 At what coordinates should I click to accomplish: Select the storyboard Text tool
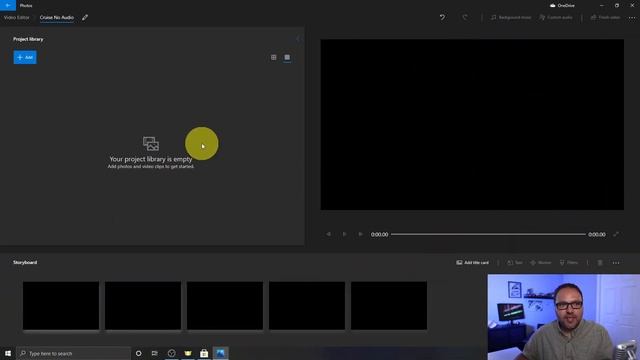(515, 262)
